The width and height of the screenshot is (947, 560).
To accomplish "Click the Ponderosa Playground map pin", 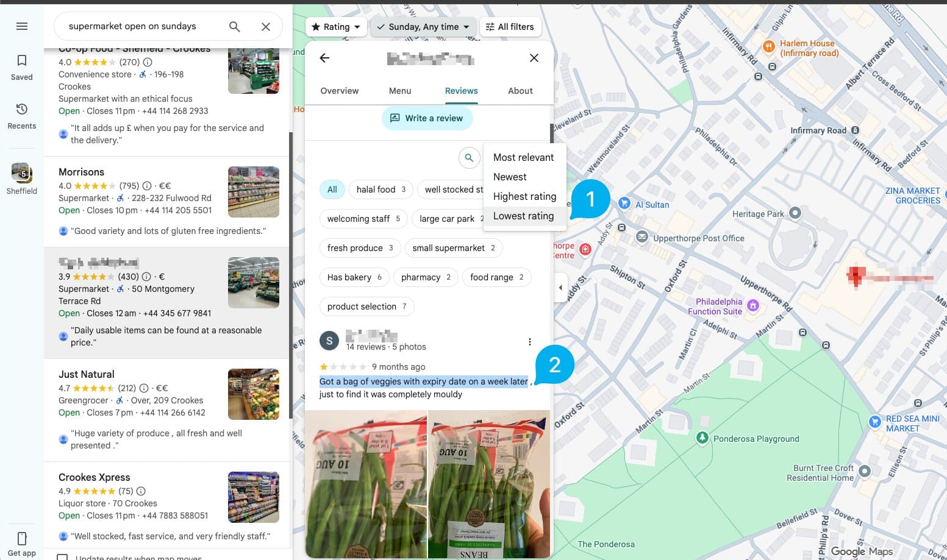I will (702, 438).
